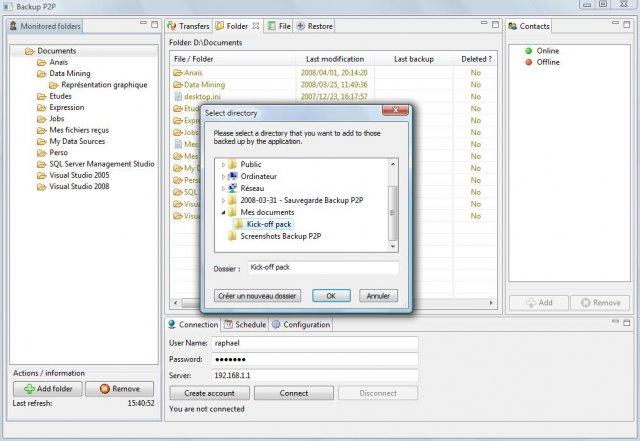Screen dimensions: 640x441
Task: Click the Public folder icon in dialog
Action: coord(232,164)
